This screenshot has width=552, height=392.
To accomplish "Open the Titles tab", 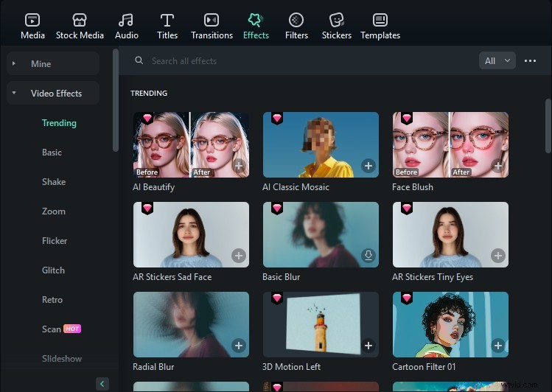I will (167, 26).
